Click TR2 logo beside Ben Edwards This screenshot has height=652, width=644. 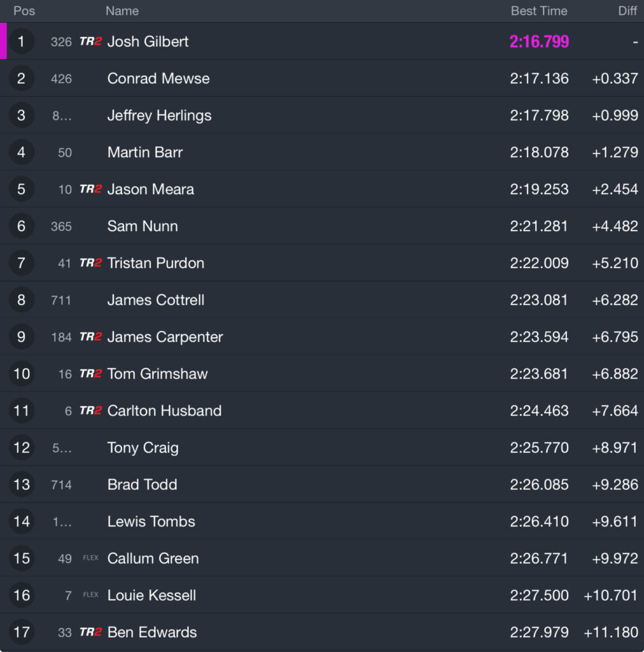click(90, 632)
